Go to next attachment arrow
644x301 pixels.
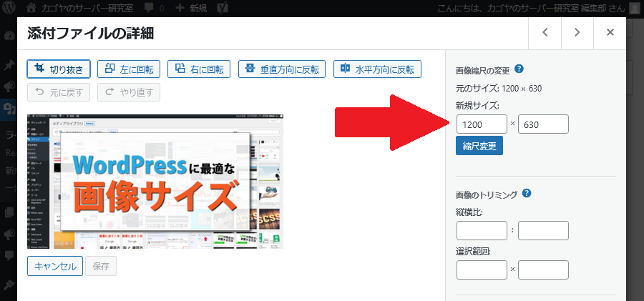[x=577, y=33]
